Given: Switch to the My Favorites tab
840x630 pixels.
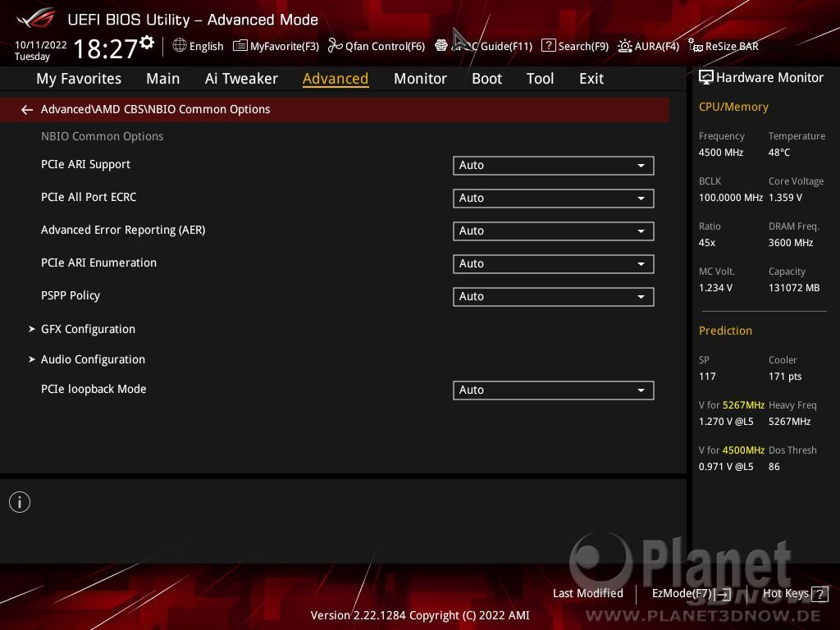Looking at the screenshot, I should tap(79, 79).
